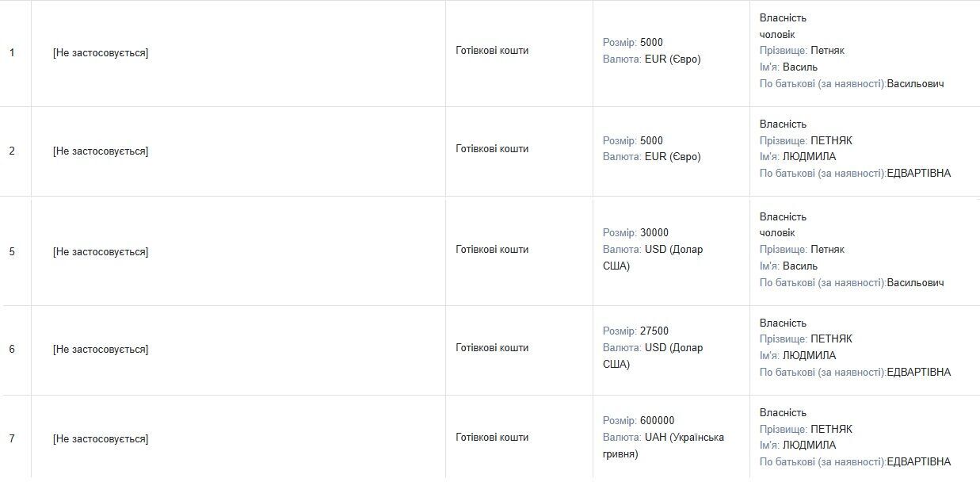Click name 'ЛЮДМИЛА' in row 2
Viewport: 980px width, 482px height.
[x=809, y=157]
